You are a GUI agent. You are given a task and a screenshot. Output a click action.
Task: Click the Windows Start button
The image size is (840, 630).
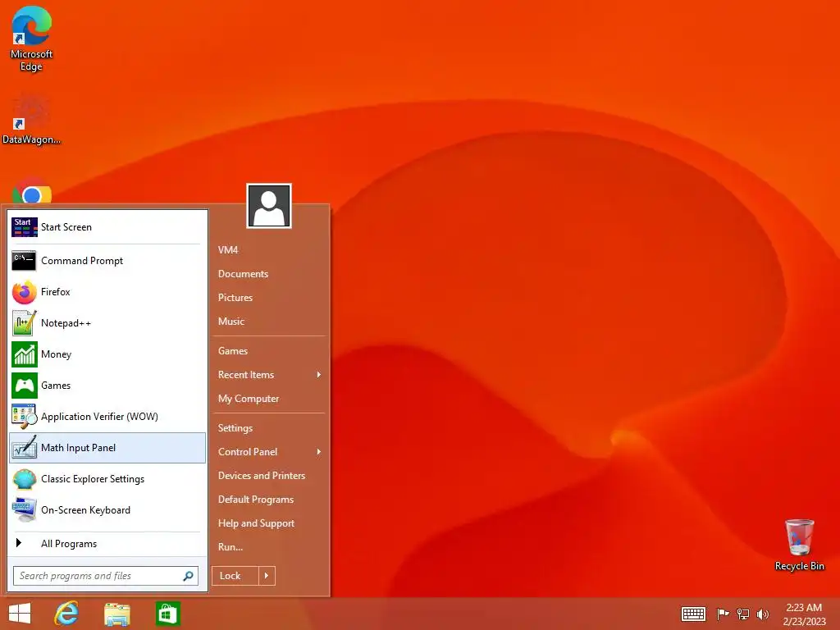point(20,614)
